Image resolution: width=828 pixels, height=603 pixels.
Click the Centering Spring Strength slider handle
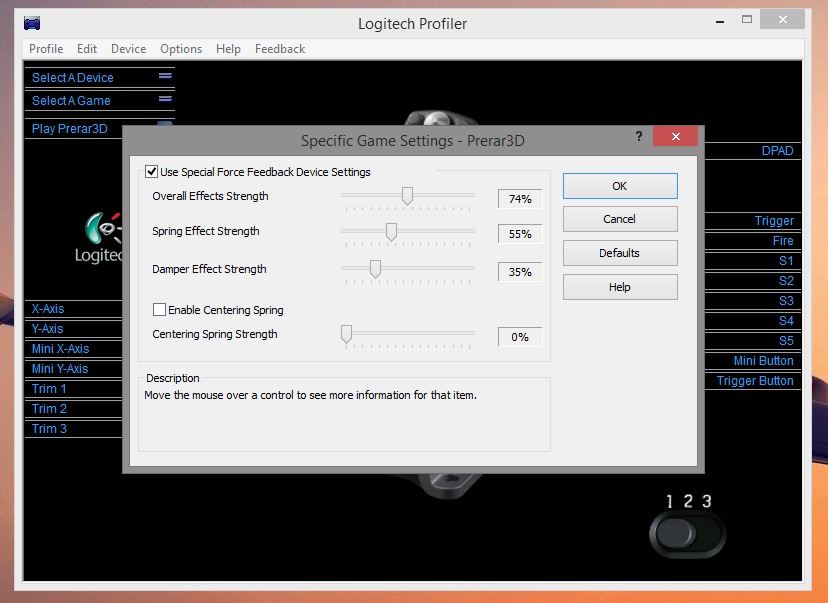point(346,334)
